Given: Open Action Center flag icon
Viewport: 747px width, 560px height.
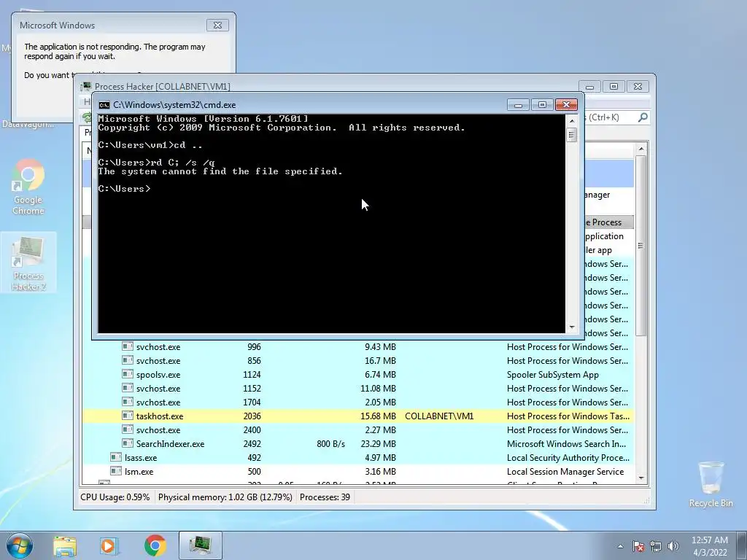Looking at the screenshot, I should click(638, 546).
